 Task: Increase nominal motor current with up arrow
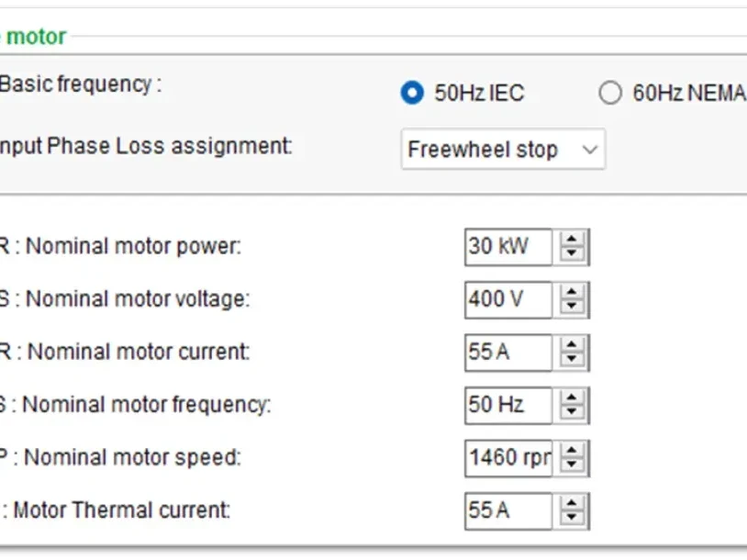(x=573, y=345)
